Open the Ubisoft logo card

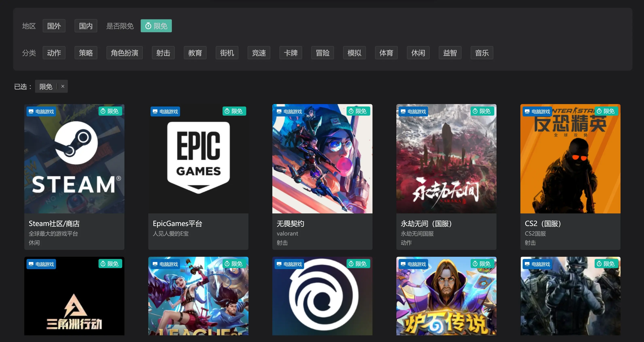click(322, 296)
